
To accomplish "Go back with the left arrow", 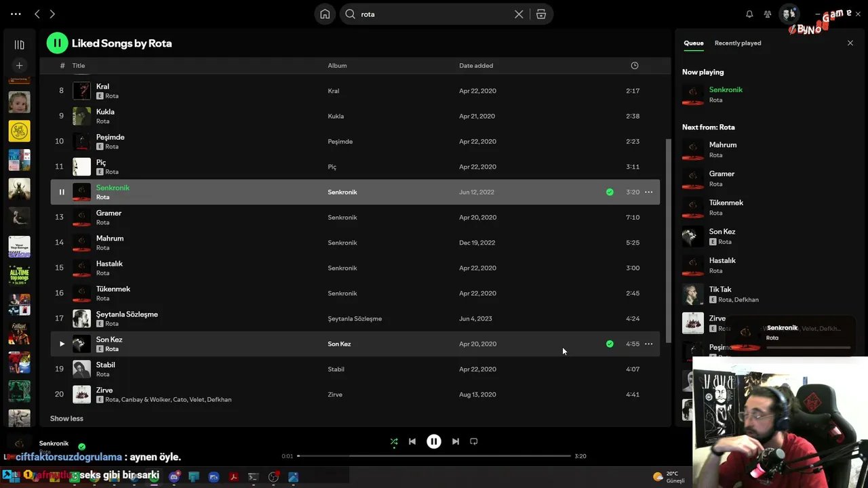I will click(x=37, y=14).
